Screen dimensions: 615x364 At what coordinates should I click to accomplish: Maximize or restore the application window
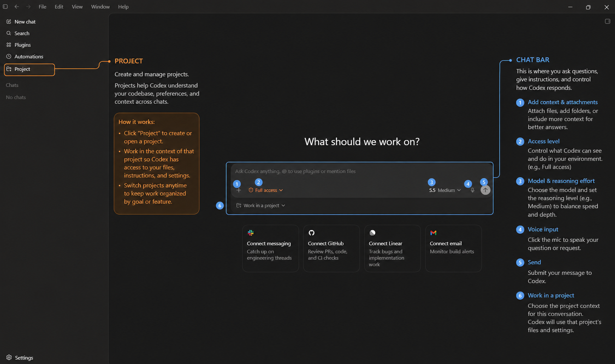[x=588, y=7]
